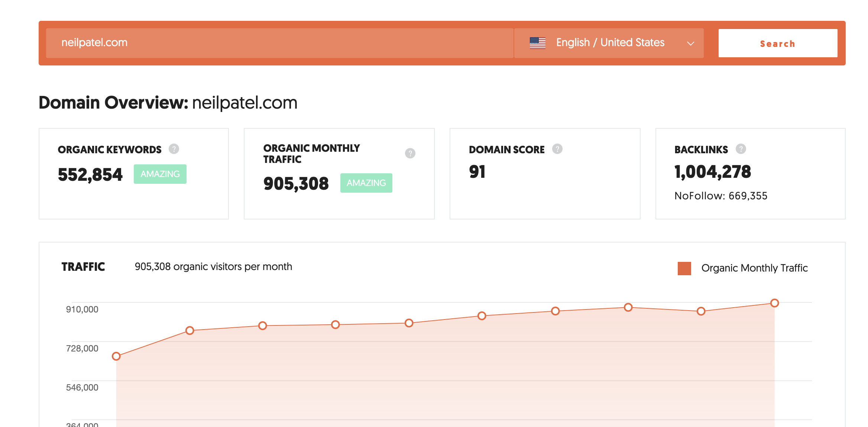This screenshot has height=427, width=868.
Task: Click the Organic Keywords help icon
Action: pyautogui.click(x=174, y=149)
